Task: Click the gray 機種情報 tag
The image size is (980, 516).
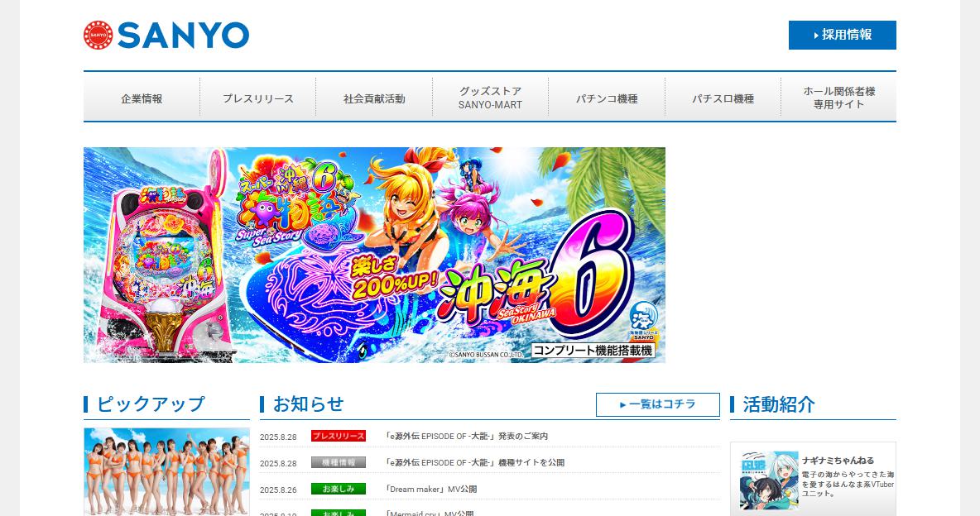Action: pyautogui.click(x=339, y=462)
